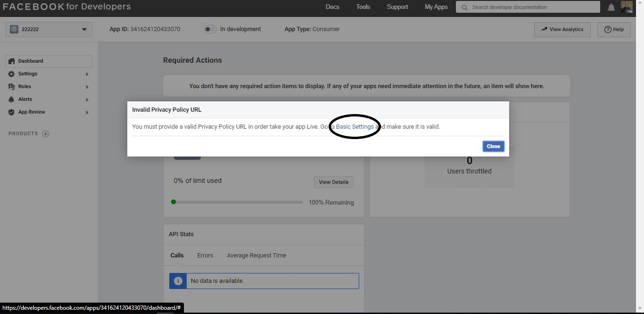This screenshot has width=644, height=314.
Task: Click the Alerts bell icon in sidebar
Action: coord(12,99)
